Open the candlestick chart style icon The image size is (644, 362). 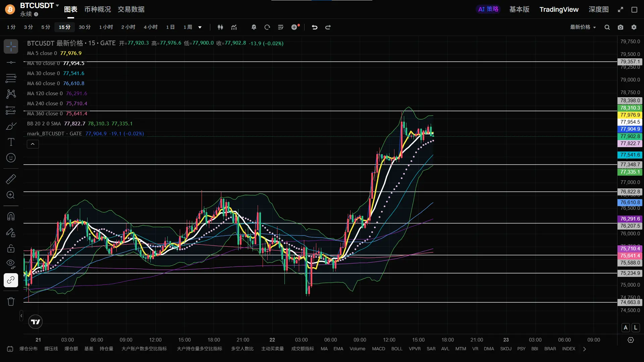click(x=220, y=27)
